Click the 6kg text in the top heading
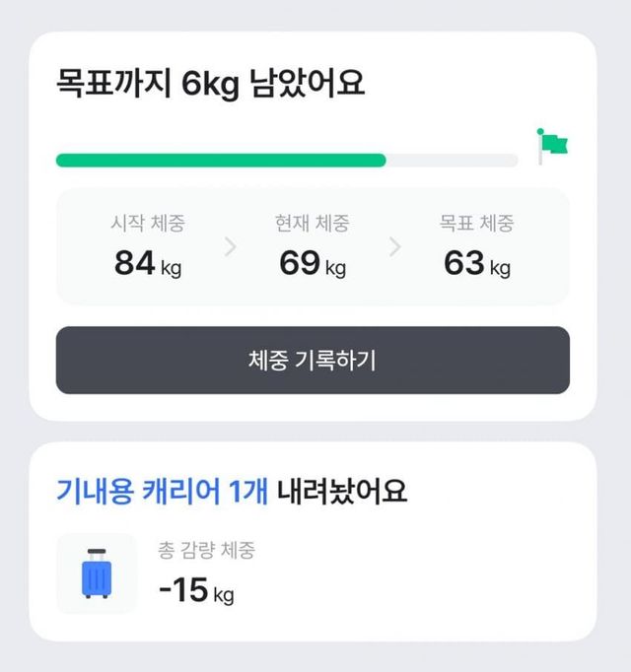 click(211, 85)
